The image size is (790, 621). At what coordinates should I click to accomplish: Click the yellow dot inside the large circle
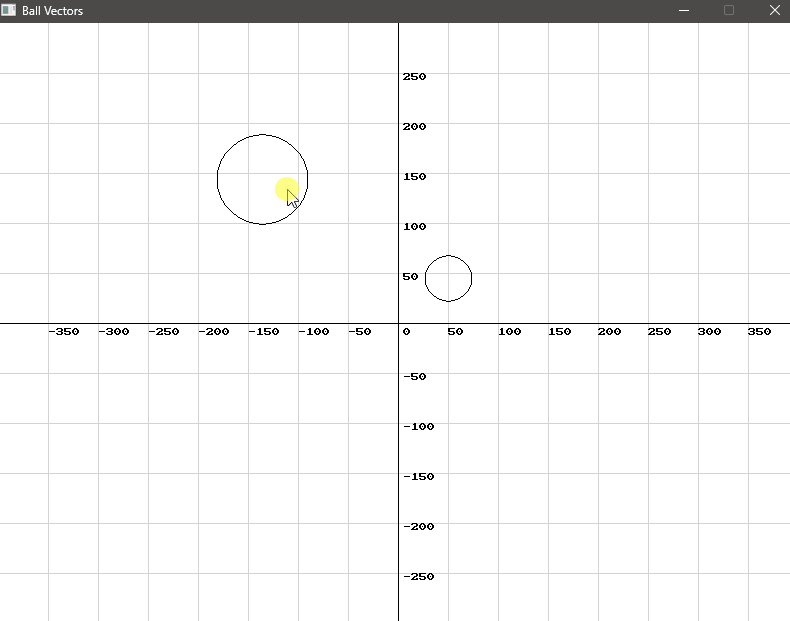point(286,189)
